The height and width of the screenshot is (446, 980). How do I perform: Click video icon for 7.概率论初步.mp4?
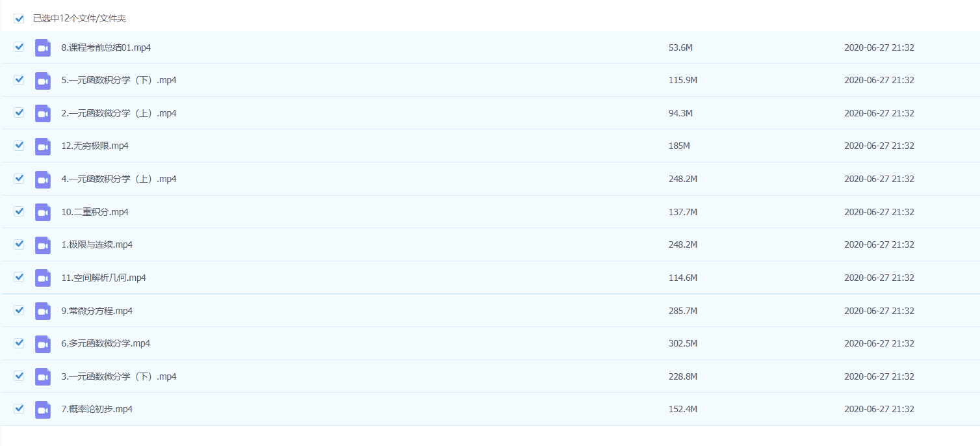coord(43,410)
